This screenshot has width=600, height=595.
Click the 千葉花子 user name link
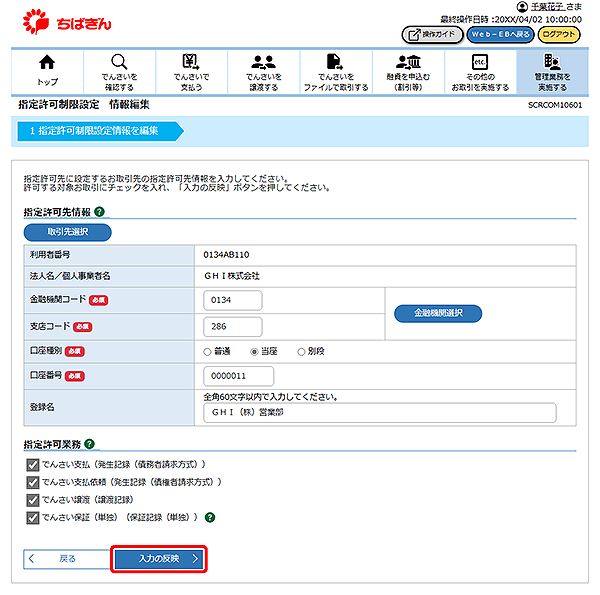[x=548, y=7]
